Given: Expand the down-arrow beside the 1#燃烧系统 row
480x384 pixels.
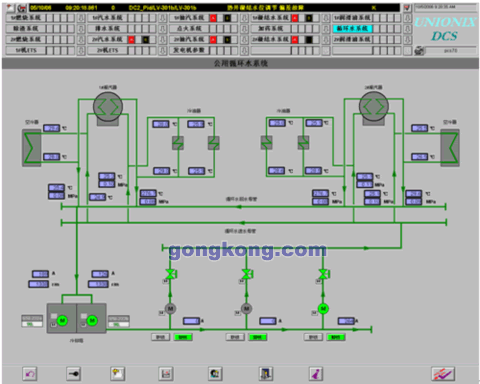Looking at the screenshot, I should 81,18.
